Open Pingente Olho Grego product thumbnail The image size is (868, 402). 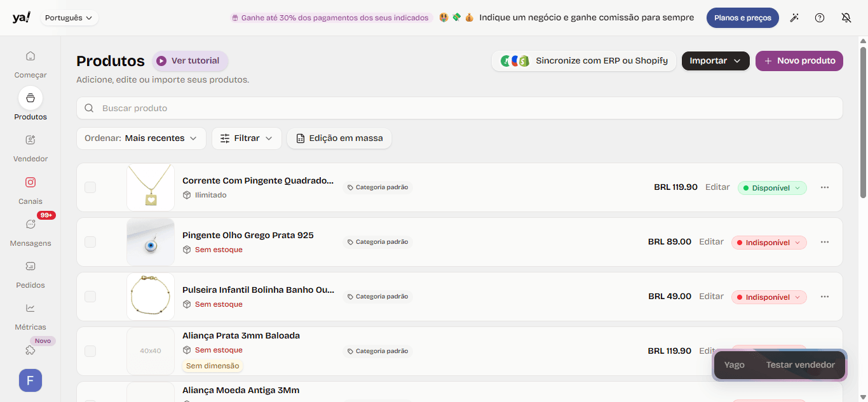[x=151, y=242]
